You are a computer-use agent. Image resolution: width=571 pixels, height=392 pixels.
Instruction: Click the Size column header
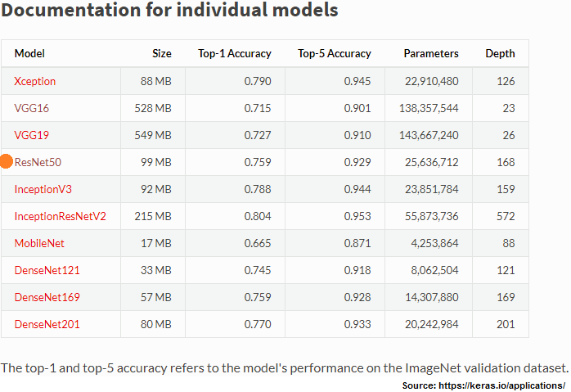(162, 53)
